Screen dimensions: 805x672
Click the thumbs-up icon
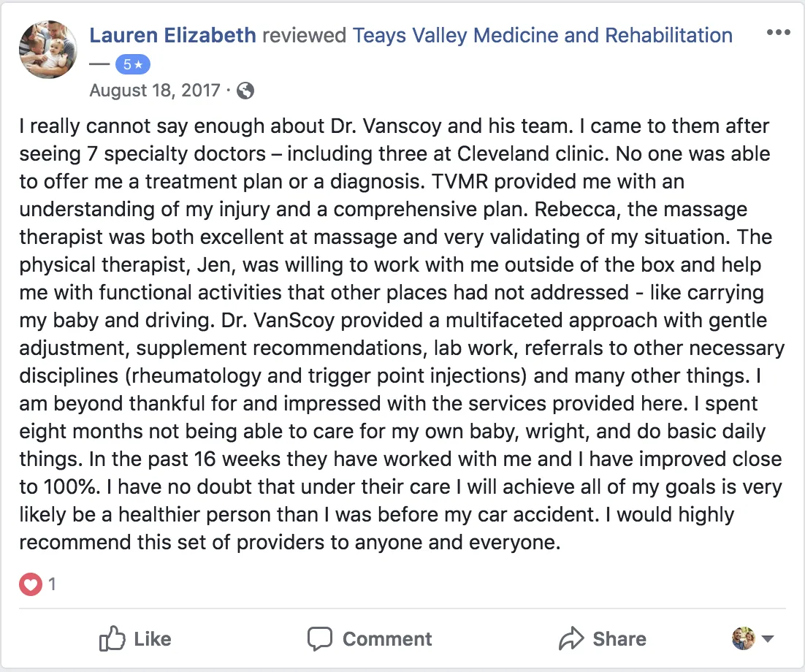click(112, 639)
